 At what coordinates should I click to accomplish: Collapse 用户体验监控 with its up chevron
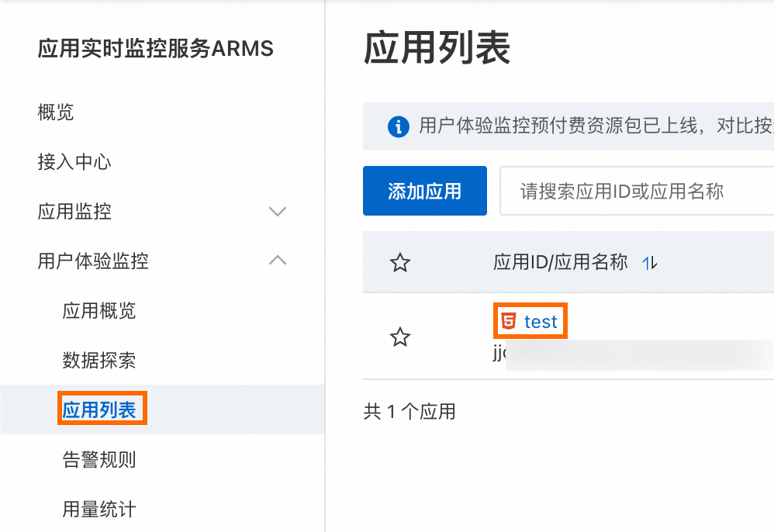[277, 261]
